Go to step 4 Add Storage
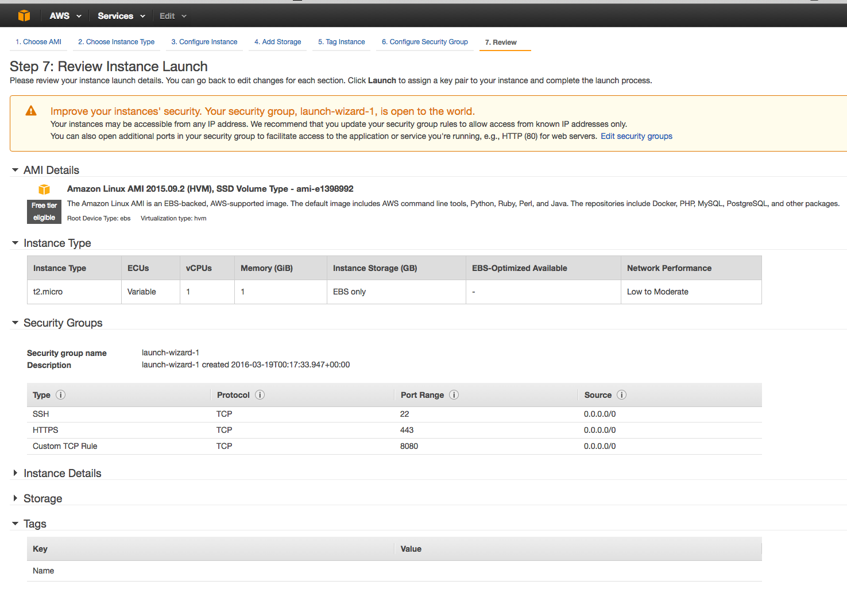This screenshot has width=847, height=616. (x=278, y=42)
